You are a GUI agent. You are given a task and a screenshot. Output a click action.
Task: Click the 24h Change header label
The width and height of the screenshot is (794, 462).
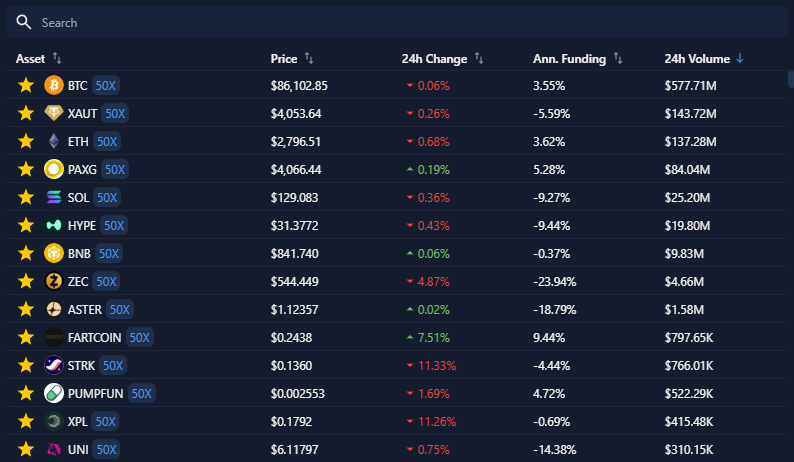click(x=434, y=59)
